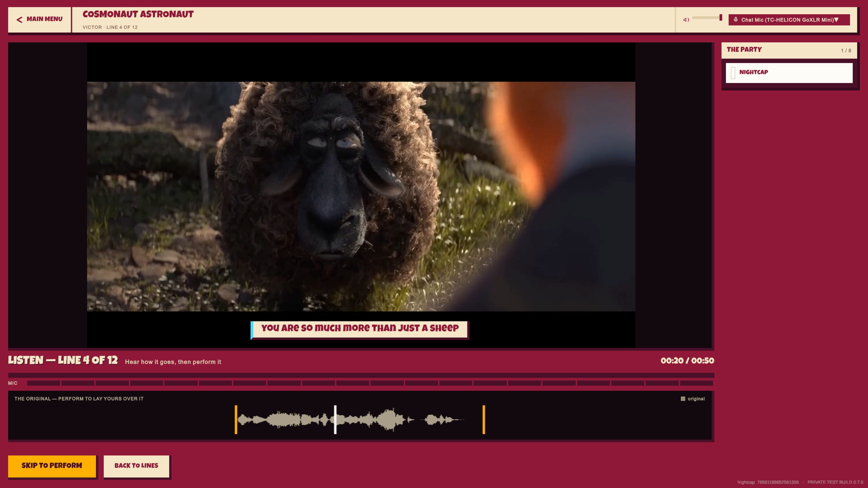Go back to Main Menu
The width and height of the screenshot is (868, 488).
39,19
